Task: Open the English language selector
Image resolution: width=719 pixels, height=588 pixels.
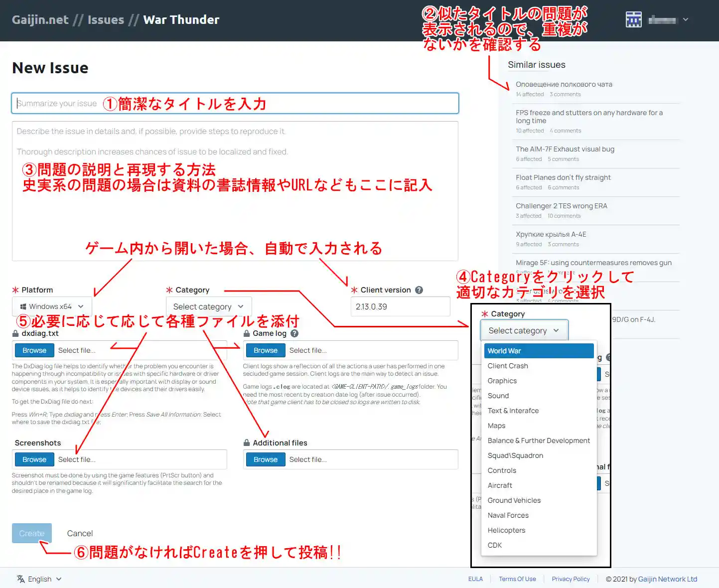Action: tap(39, 579)
